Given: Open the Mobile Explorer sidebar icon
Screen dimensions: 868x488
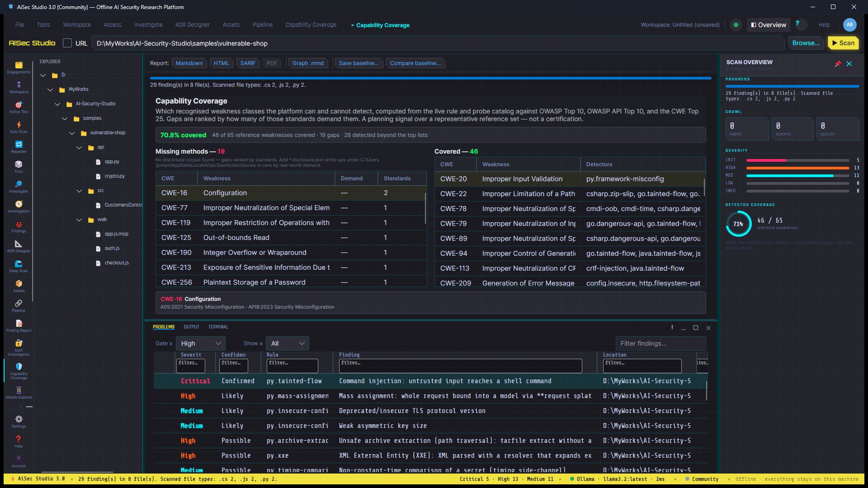Looking at the screenshot, I should coord(19,393).
